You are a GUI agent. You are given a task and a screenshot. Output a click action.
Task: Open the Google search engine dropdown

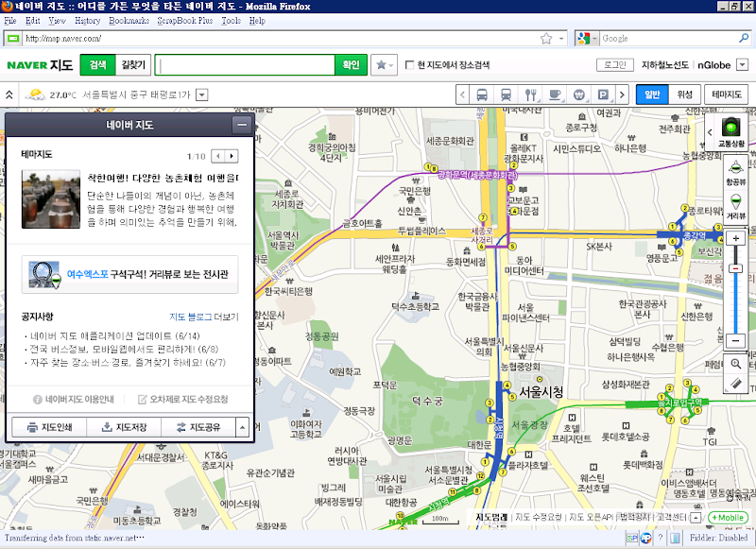[x=587, y=39]
